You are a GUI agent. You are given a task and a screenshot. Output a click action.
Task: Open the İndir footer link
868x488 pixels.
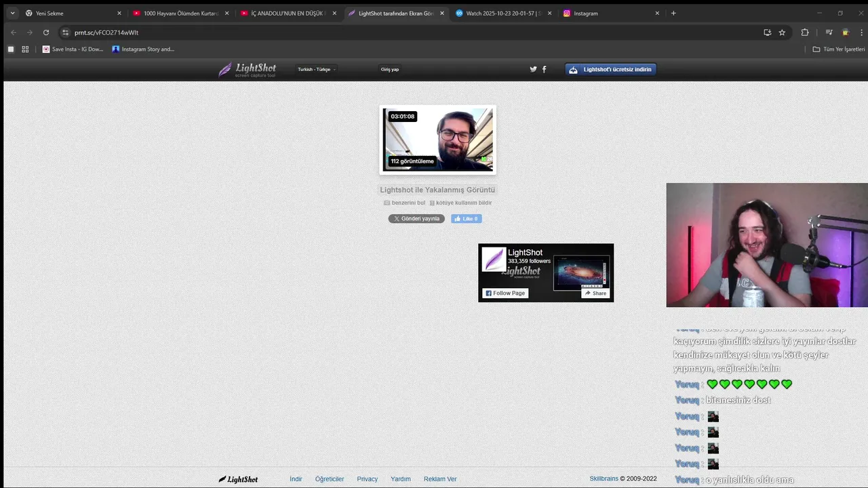point(296,479)
